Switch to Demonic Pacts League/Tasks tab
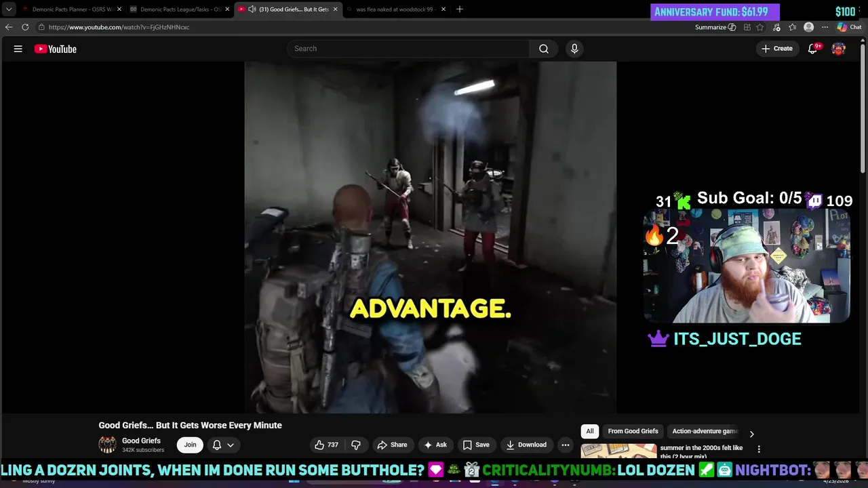This screenshot has height=488, width=868. [180, 9]
